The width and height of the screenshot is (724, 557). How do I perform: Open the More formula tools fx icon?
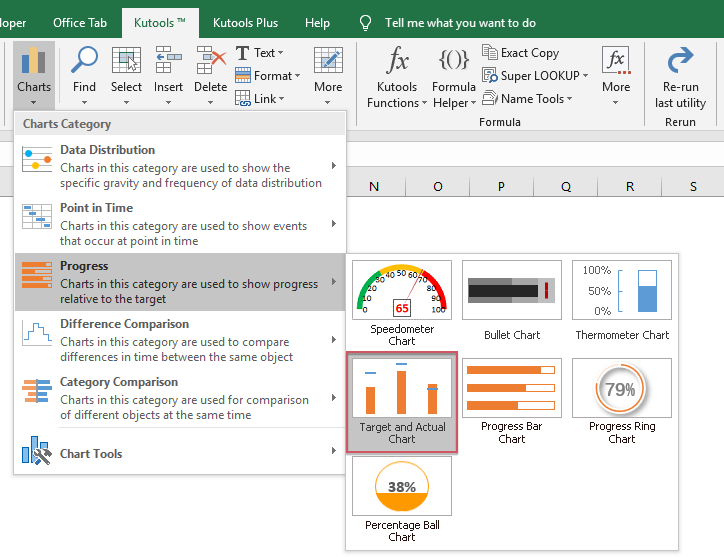point(616,60)
